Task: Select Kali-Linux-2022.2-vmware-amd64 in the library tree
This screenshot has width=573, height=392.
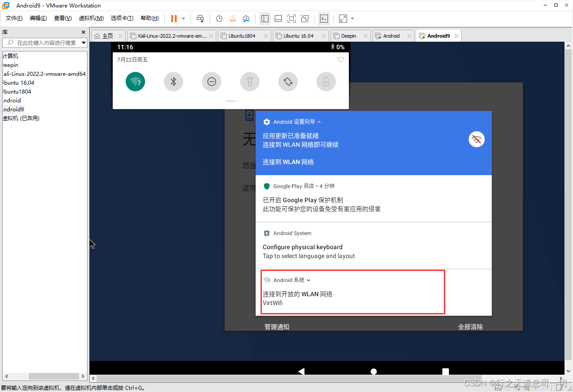Action: pyautogui.click(x=43, y=74)
